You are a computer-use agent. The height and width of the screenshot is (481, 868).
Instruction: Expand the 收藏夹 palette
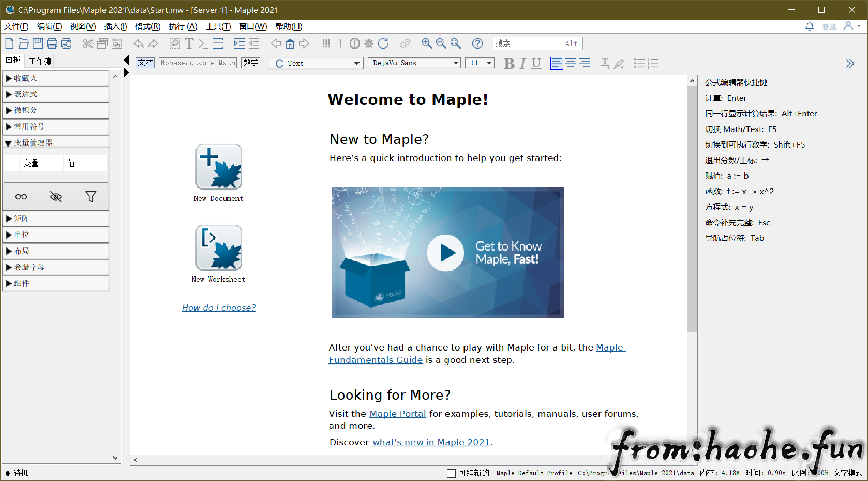[x=55, y=78]
